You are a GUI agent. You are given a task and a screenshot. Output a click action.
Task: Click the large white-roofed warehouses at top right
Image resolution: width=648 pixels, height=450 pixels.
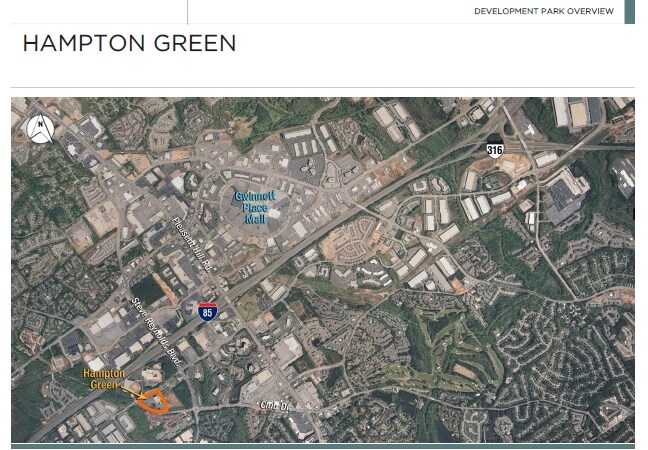tap(579, 111)
